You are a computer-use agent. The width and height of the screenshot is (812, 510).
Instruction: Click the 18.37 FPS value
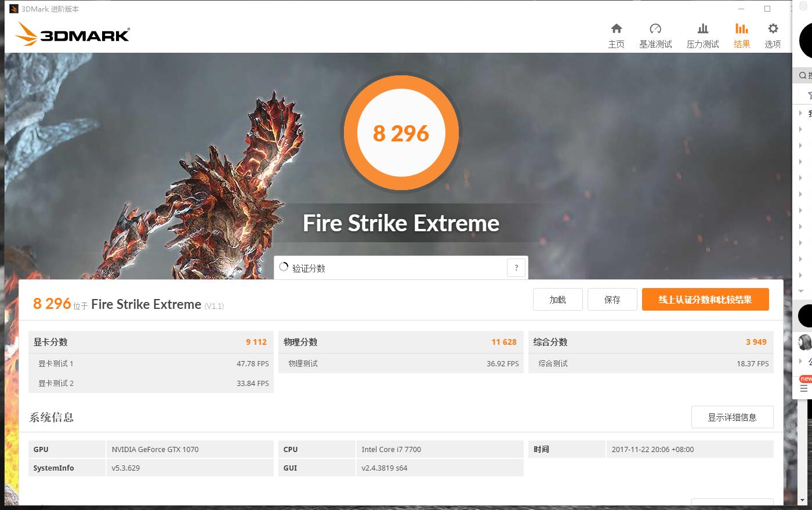point(753,364)
